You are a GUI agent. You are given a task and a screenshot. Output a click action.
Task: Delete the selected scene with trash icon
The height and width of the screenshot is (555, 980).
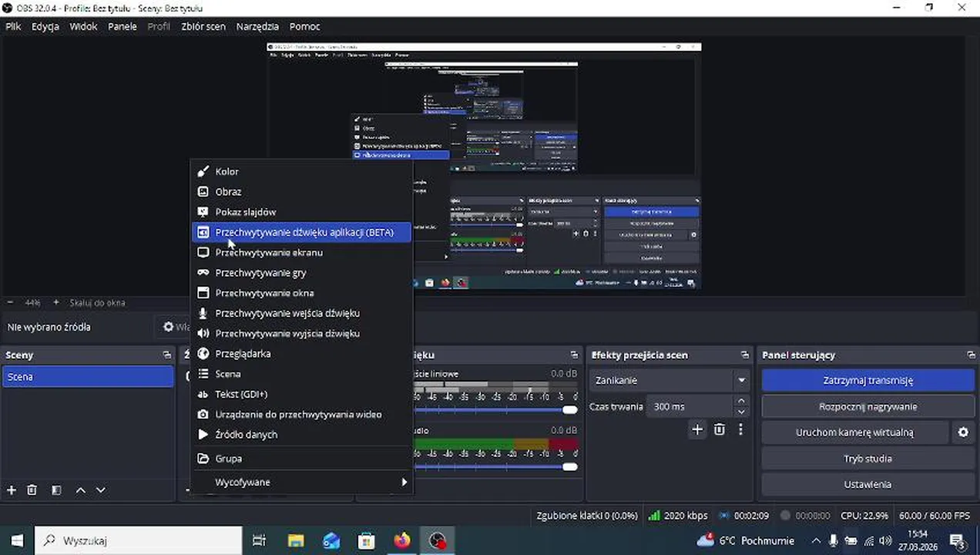pyautogui.click(x=32, y=489)
